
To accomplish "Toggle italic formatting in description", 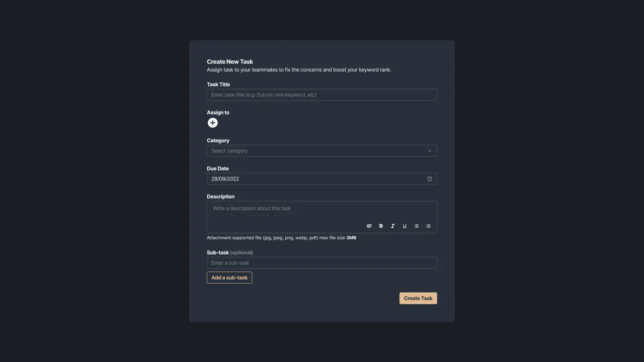I will [x=393, y=226].
